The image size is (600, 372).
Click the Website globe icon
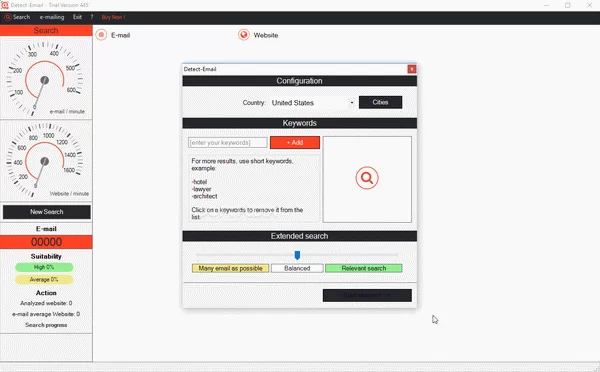tap(244, 35)
